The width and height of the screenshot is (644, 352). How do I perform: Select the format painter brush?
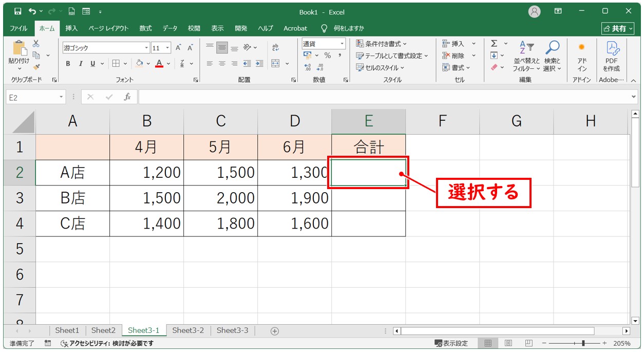[36, 67]
